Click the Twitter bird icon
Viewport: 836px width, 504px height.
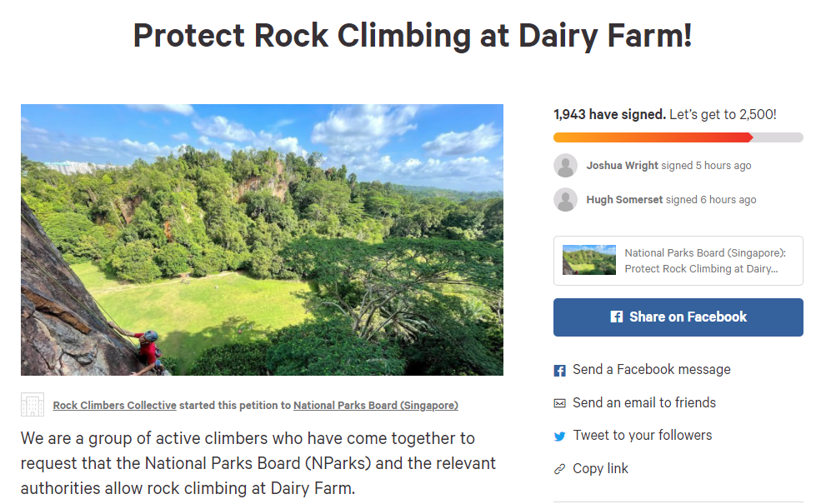coord(560,436)
